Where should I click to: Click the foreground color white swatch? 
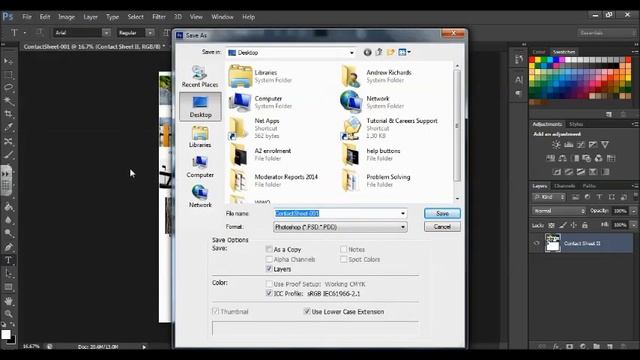coord(6,334)
